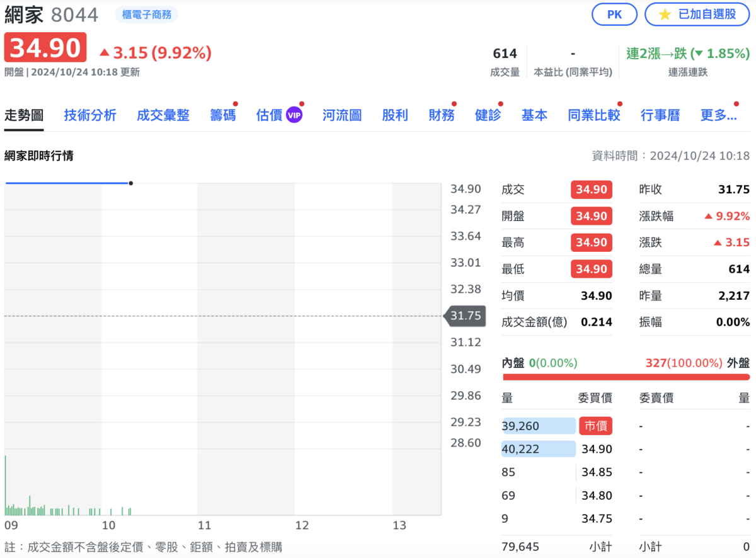The height and width of the screenshot is (558, 756).
Task: Click the red 內盤/外盤 ratio bar
Action: click(x=626, y=377)
